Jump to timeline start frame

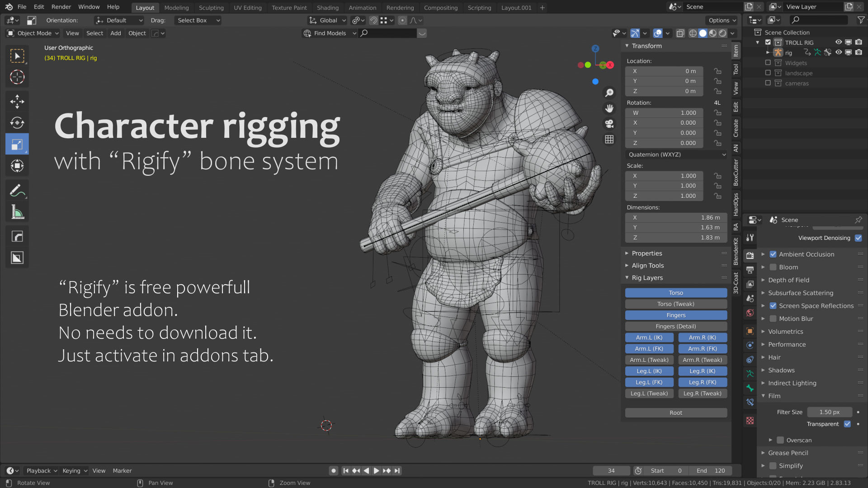pos(346,471)
